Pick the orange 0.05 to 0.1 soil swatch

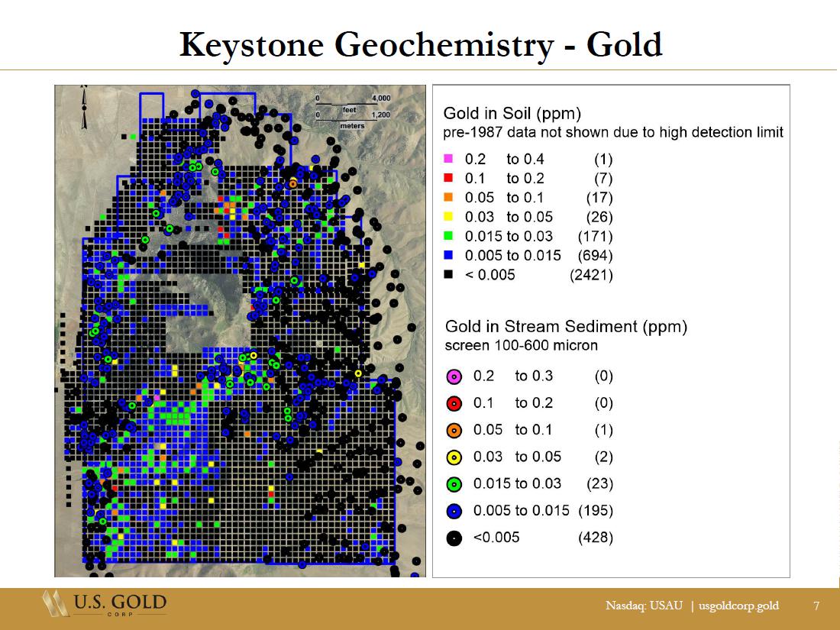pyautogui.click(x=448, y=198)
